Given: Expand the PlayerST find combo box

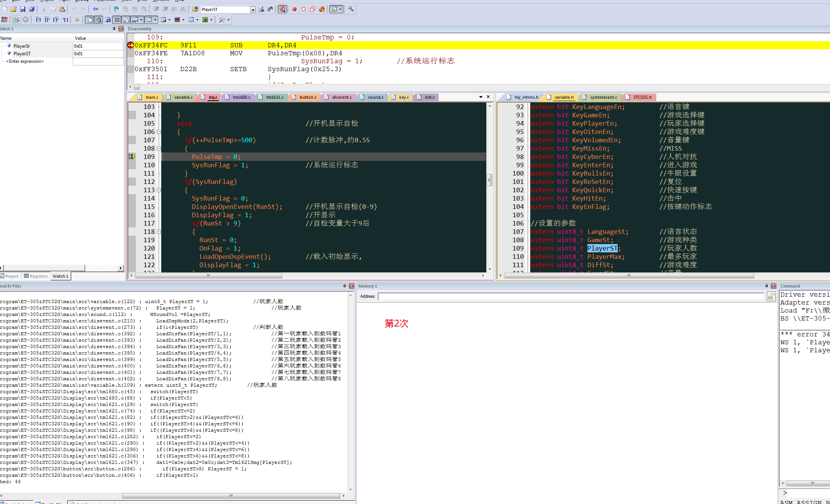Looking at the screenshot, I should [x=253, y=9].
